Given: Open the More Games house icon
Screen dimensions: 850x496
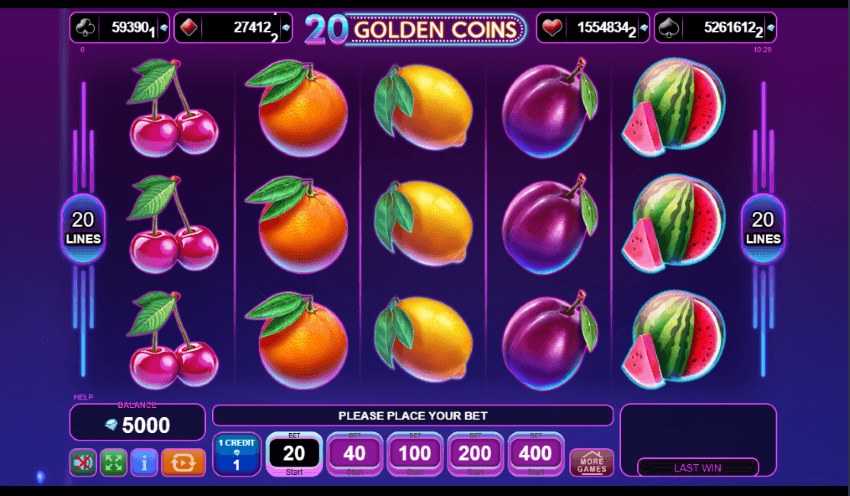Looking at the screenshot, I should 591,462.
